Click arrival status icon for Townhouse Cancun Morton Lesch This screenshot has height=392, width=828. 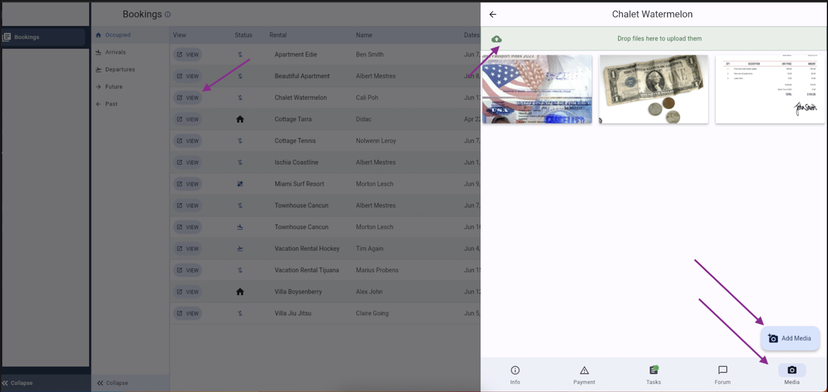[x=240, y=227]
